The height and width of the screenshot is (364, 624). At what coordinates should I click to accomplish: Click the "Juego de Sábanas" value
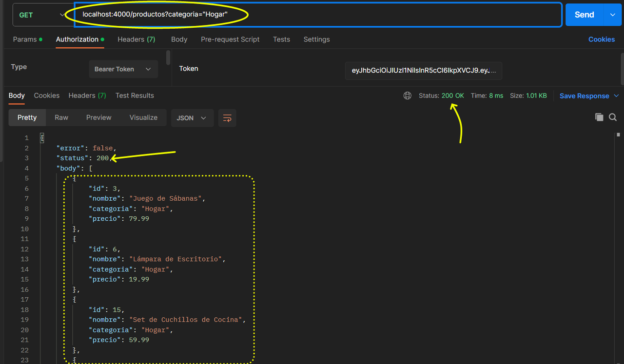pos(165,198)
